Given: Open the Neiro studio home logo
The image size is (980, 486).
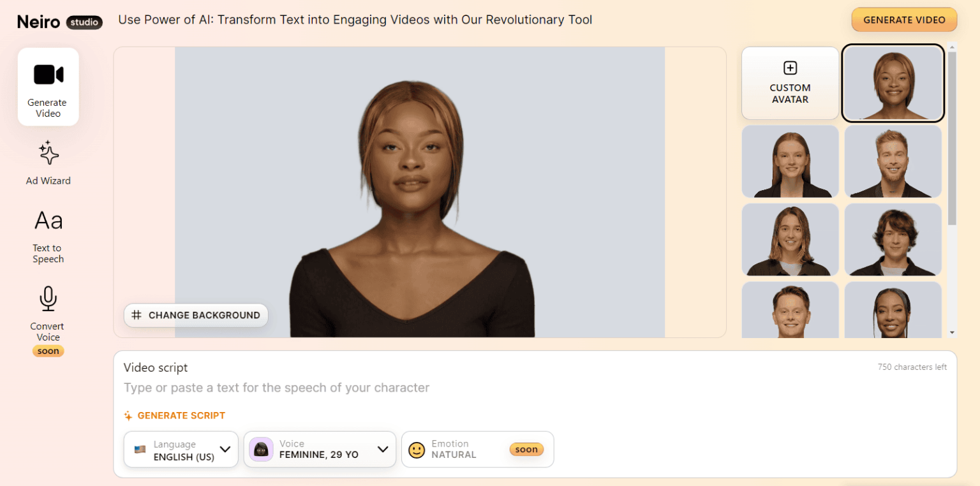Looking at the screenshot, I should click(x=59, y=21).
